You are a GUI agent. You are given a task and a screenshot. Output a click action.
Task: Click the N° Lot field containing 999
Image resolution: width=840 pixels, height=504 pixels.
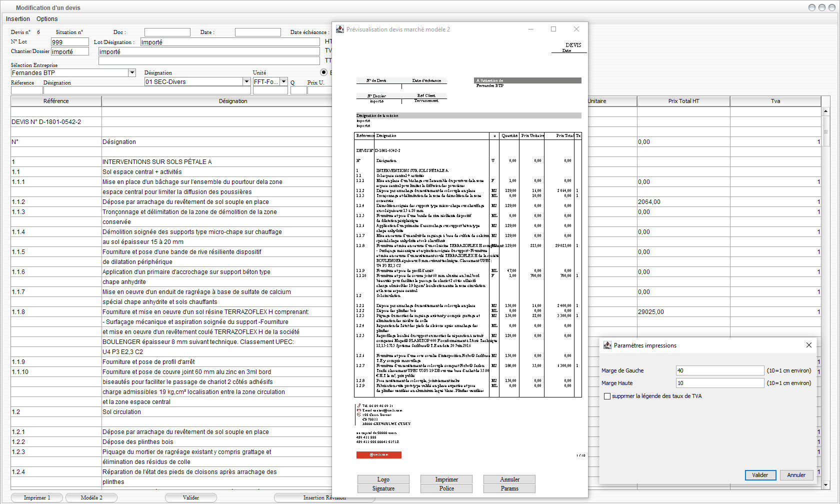(69, 42)
